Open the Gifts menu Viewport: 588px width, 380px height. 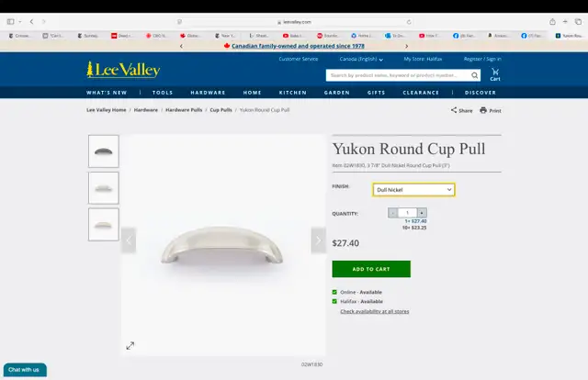pyautogui.click(x=376, y=93)
